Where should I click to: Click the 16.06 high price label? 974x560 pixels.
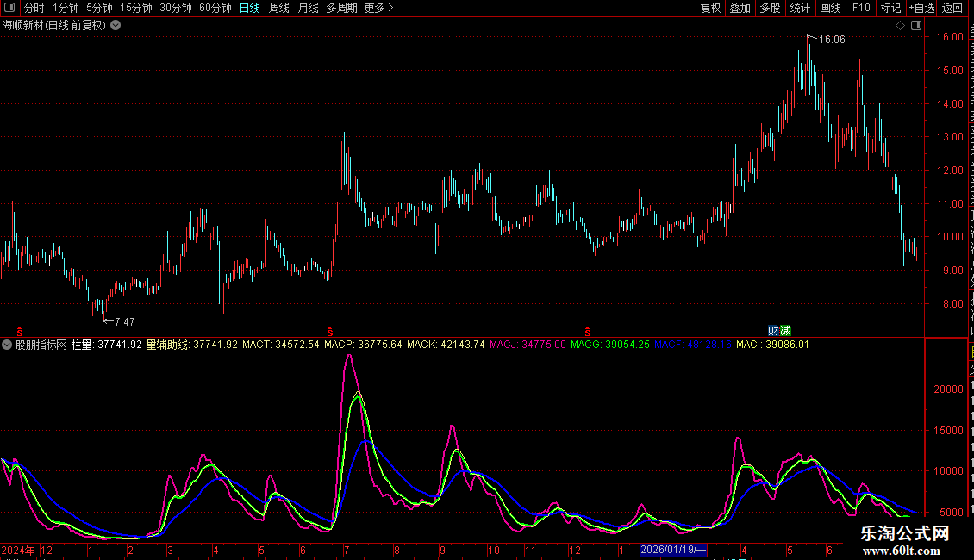pyautogui.click(x=832, y=40)
